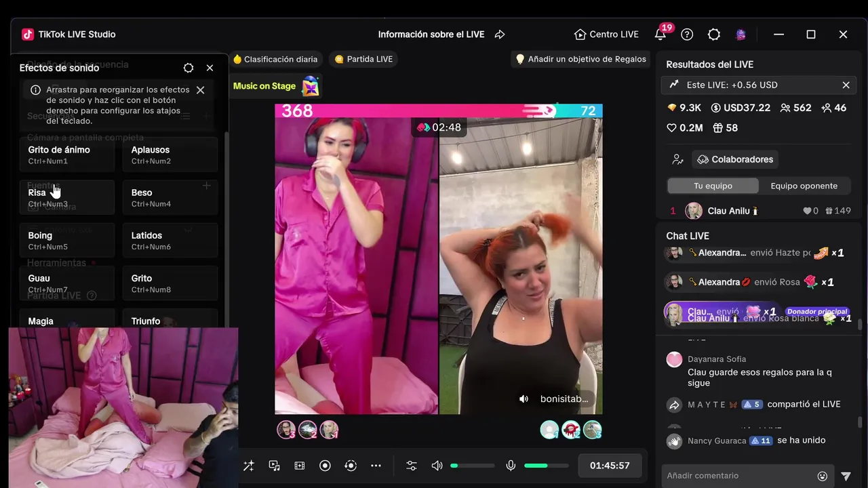Viewport: 868px width, 488px height.
Task: Play the Aplausos sound effect
Action: click(x=170, y=155)
